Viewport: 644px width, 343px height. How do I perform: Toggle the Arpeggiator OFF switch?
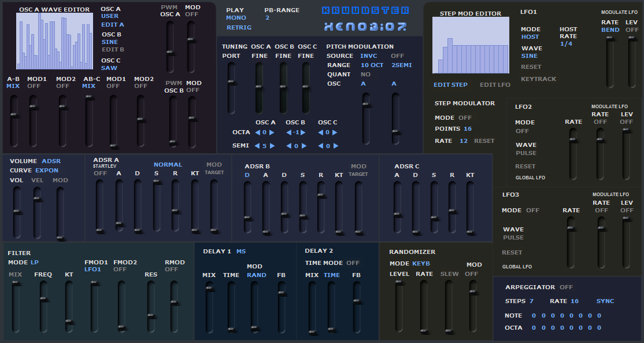click(x=566, y=287)
